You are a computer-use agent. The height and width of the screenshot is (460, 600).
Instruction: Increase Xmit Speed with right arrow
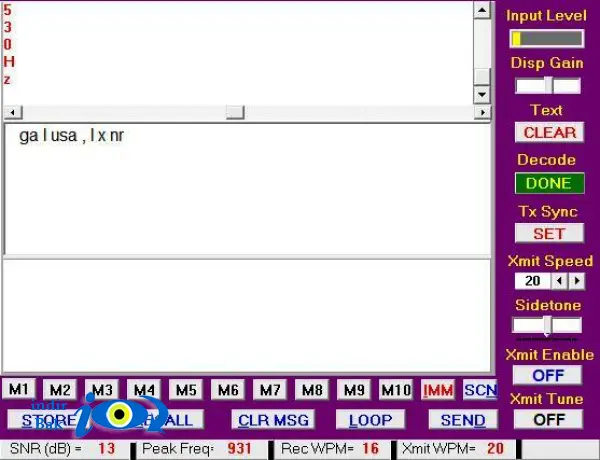tap(577, 281)
